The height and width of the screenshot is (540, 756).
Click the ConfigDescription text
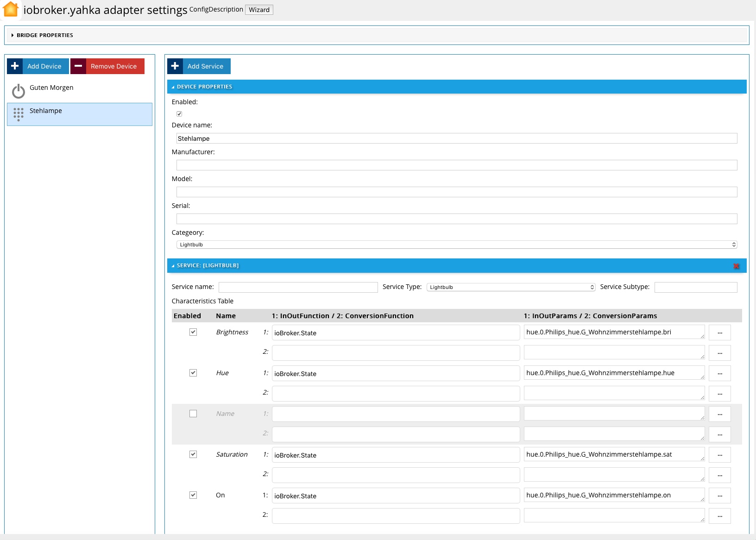point(216,9)
